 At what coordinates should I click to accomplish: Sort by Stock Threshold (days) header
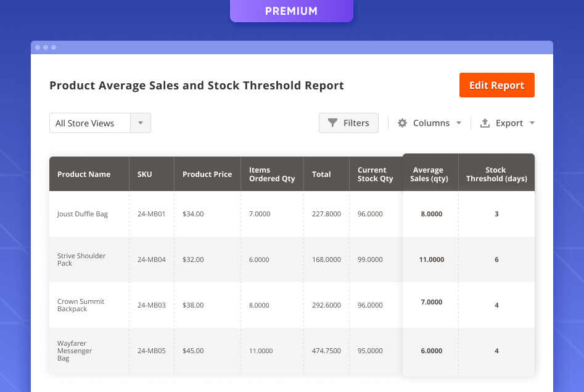point(496,174)
